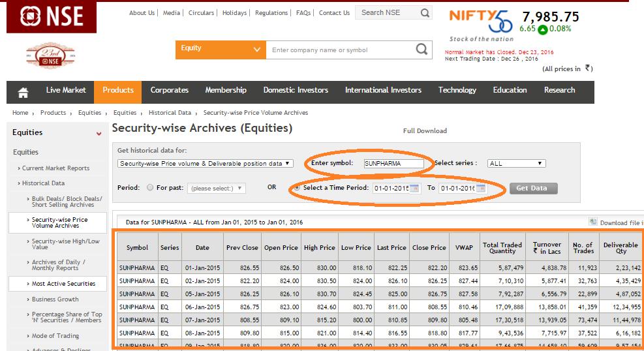Open Business Growth sidebar item
644x351 pixels.
coord(55,299)
